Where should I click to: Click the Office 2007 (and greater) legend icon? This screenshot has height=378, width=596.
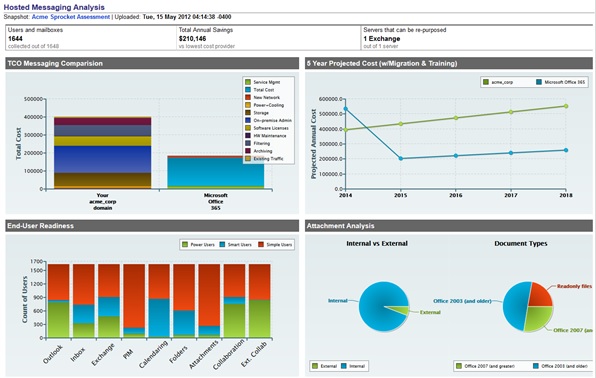459,366
